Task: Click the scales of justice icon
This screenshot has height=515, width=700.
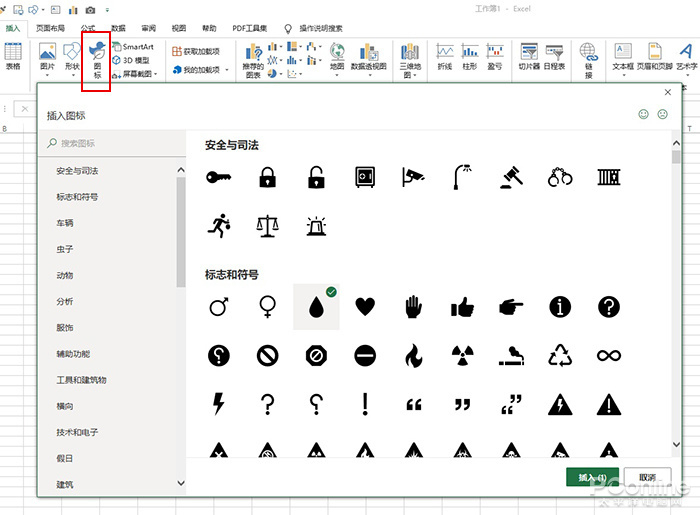Action: pos(267,226)
